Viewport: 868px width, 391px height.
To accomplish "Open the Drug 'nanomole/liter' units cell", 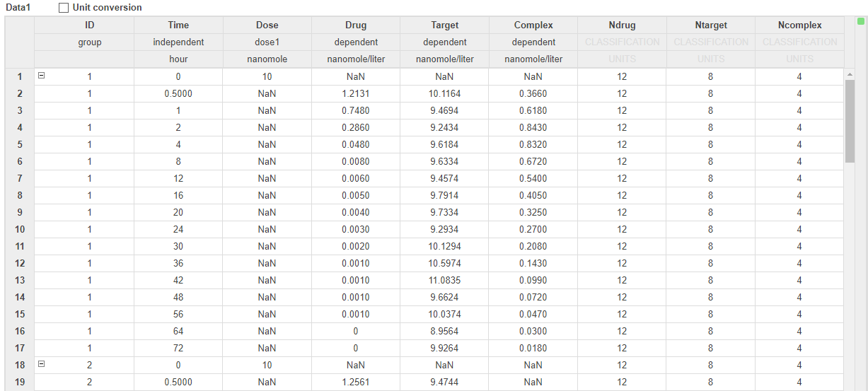I will tap(356, 59).
